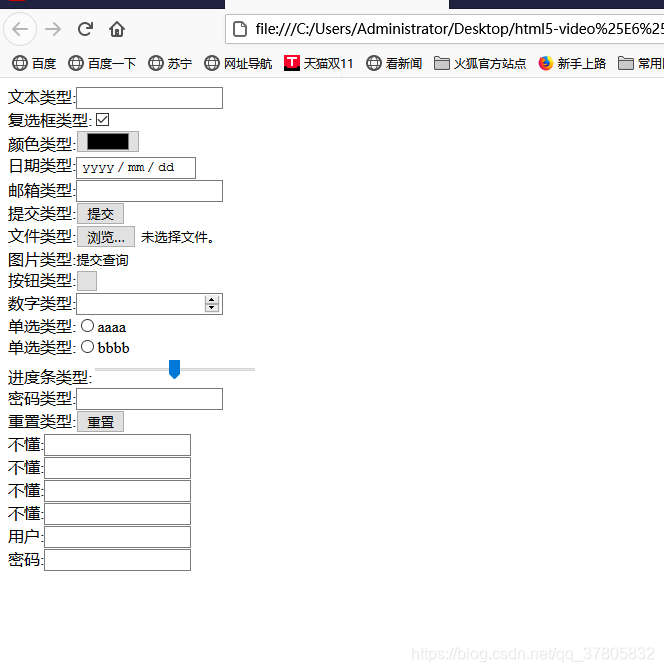Click the browser back arrow button
The image size is (664, 672).
(x=20, y=29)
